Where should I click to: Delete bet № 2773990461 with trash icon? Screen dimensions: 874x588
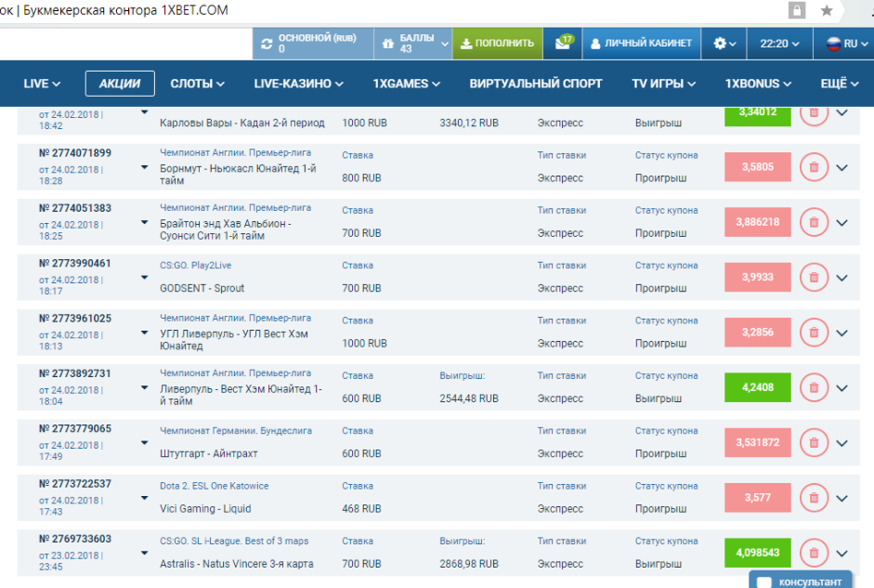pyautogui.click(x=814, y=277)
